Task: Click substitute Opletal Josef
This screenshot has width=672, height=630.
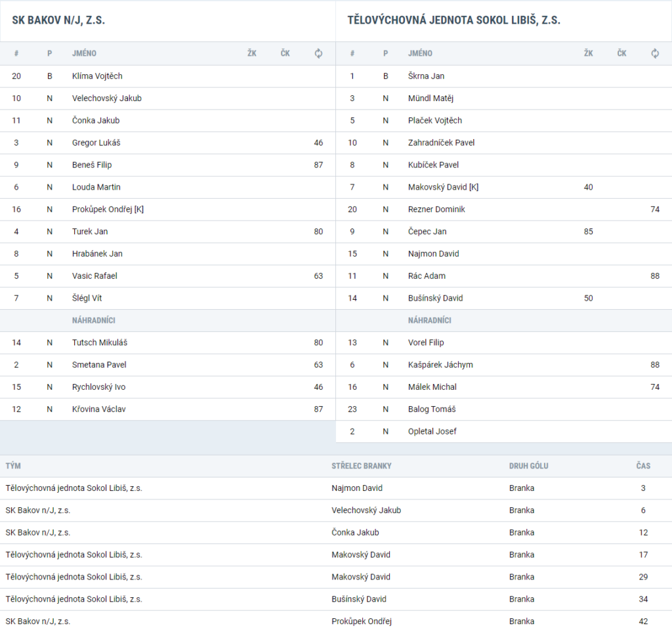Action: point(432,432)
